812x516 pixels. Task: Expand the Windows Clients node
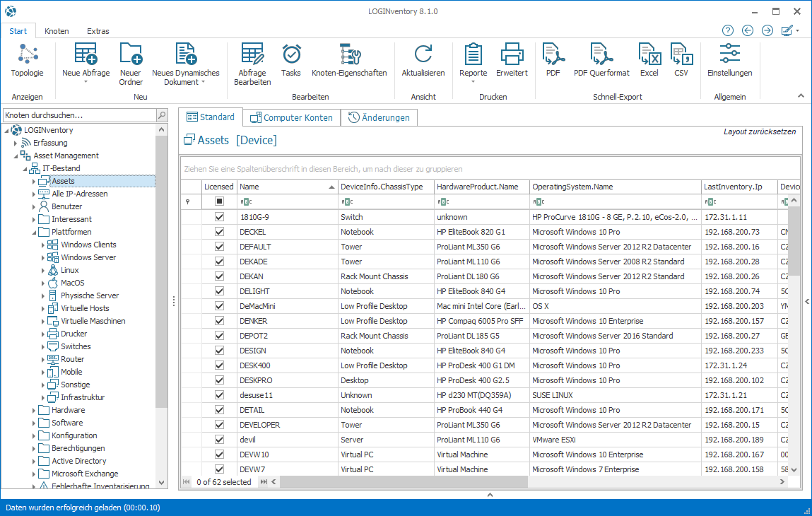[43, 245]
